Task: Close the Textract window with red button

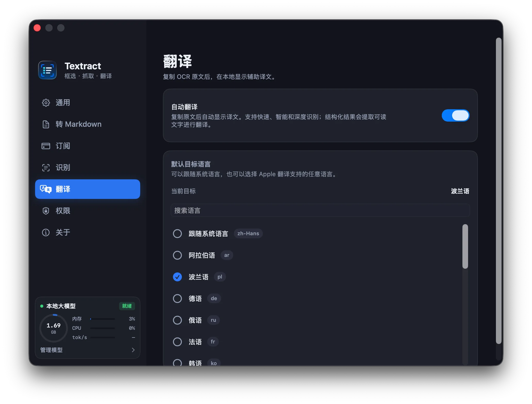Action: (37, 28)
